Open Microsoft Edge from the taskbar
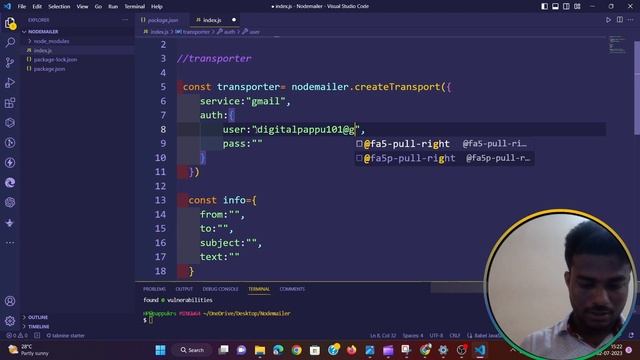 point(278,350)
